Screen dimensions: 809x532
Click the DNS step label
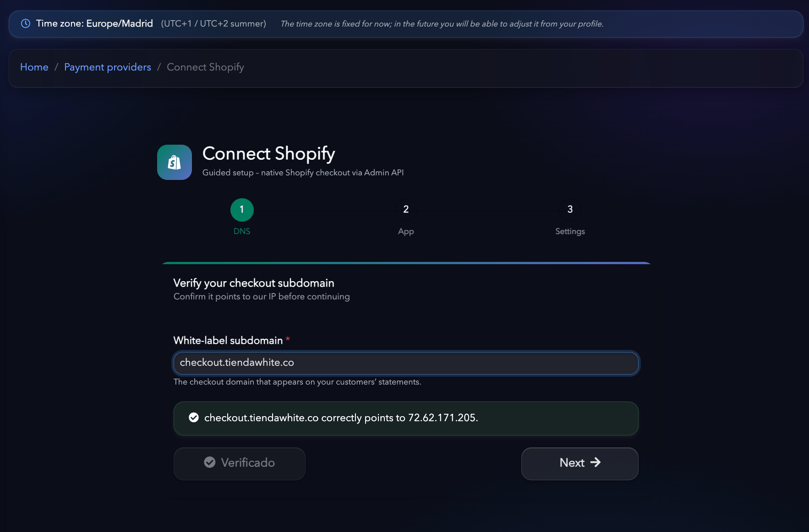point(242,231)
